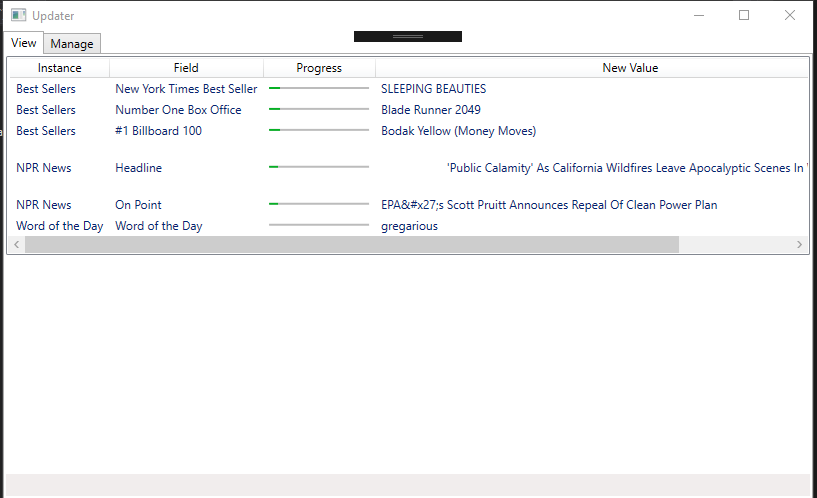This screenshot has width=817, height=498.
Task: Click the Scott Pruitt Clean Power Plan value
Action: click(549, 205)
